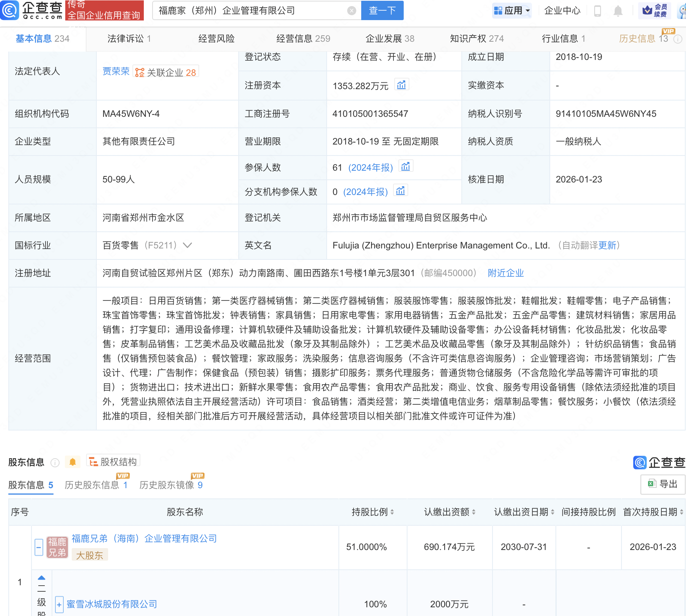Screen dimensions: 686x616
Task: Open the 应用 dropdown menu
Action: [x=512, y=11]
